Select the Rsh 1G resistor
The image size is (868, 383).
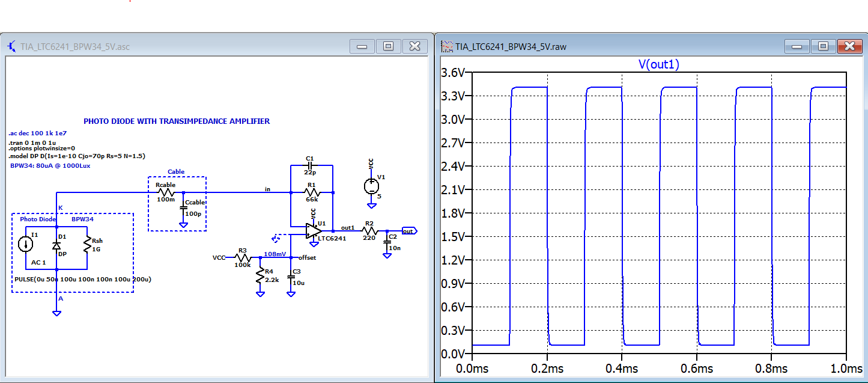pos(88,244)
